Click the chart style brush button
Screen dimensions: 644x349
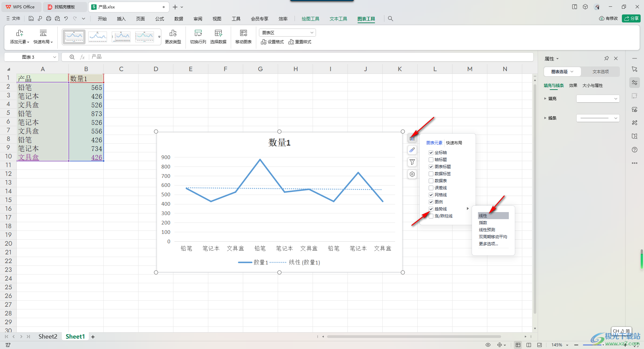point(412,150)
